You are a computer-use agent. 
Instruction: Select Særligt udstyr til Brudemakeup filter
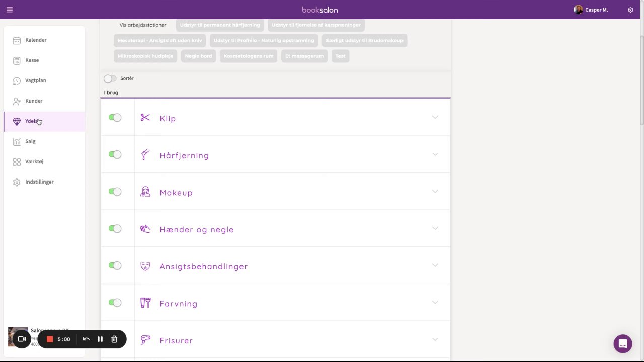pyautogui.click(x=364, y=40)
